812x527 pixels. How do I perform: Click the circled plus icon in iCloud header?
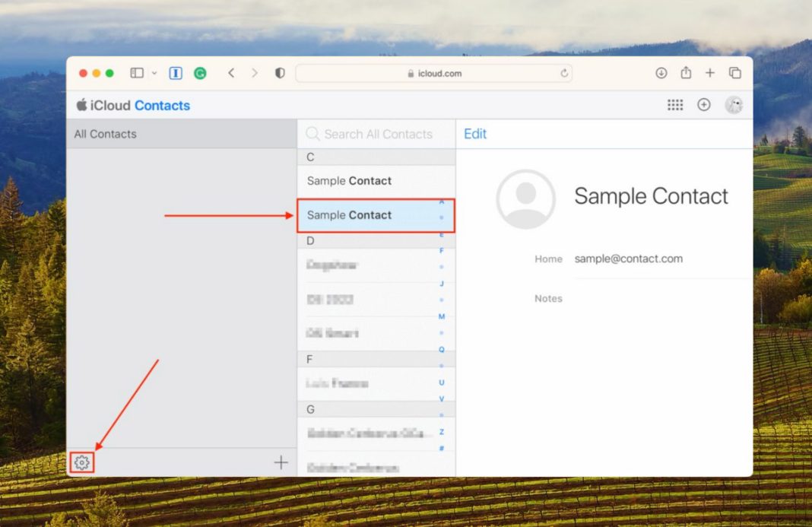tap(704, 105)
